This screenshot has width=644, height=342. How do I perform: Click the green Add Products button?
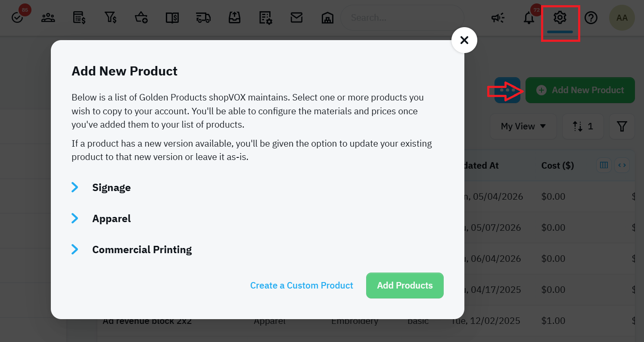coord(405,286)
